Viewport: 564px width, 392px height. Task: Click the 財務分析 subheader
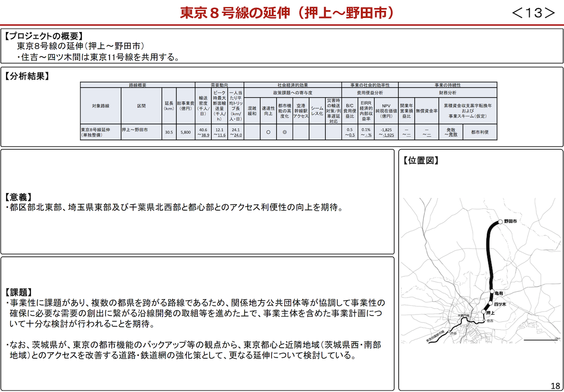pos(447,93)
